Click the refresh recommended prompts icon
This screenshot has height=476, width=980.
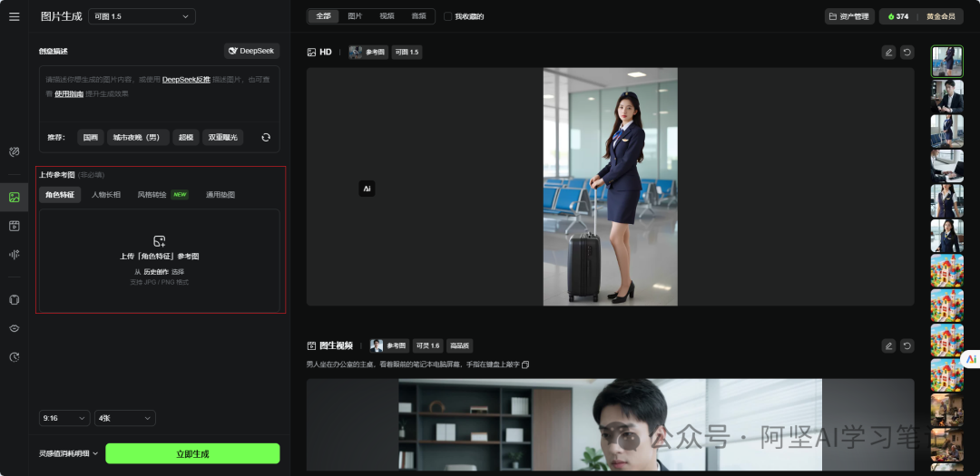(x=266, y=138)
